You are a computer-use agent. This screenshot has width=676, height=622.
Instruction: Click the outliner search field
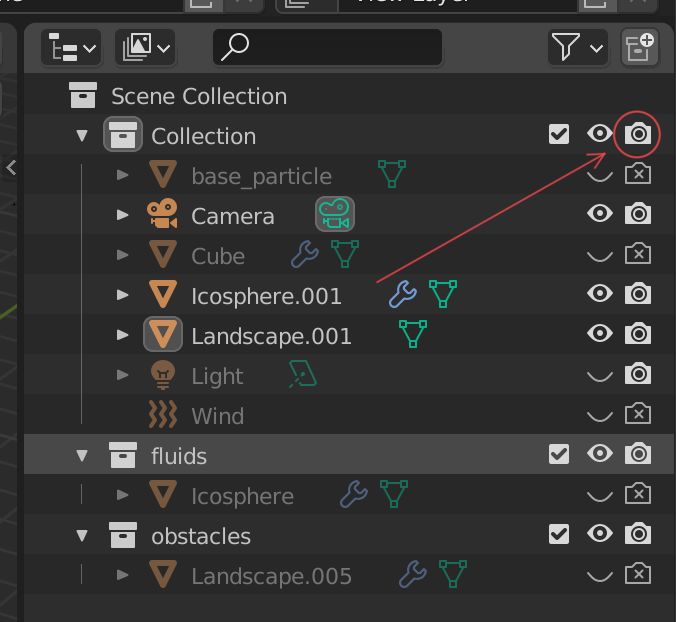pos(327,47)
